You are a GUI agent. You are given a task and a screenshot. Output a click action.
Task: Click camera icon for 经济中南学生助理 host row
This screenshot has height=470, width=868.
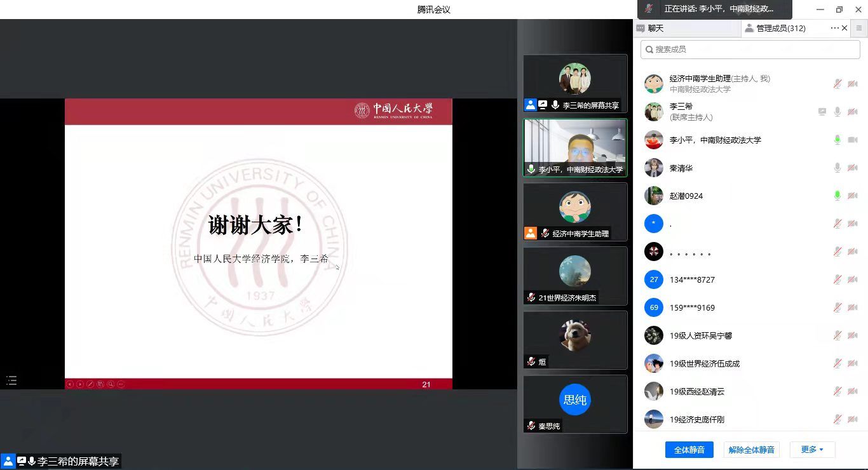pyautogui.click(x=853, y=84)
